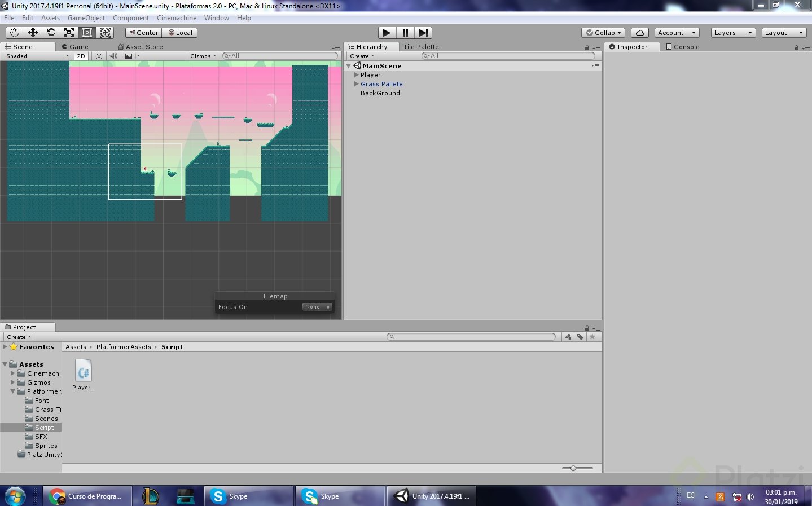The height and width of the screenshot is (506, 812).
Task: Select the SFX folder
Action: [x=37, y=437]
